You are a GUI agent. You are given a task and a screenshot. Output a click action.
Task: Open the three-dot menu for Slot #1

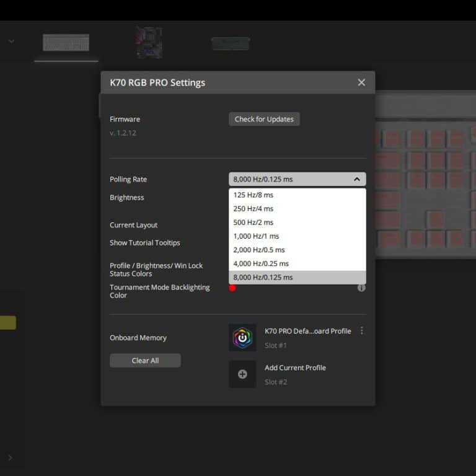coord(362,331)
